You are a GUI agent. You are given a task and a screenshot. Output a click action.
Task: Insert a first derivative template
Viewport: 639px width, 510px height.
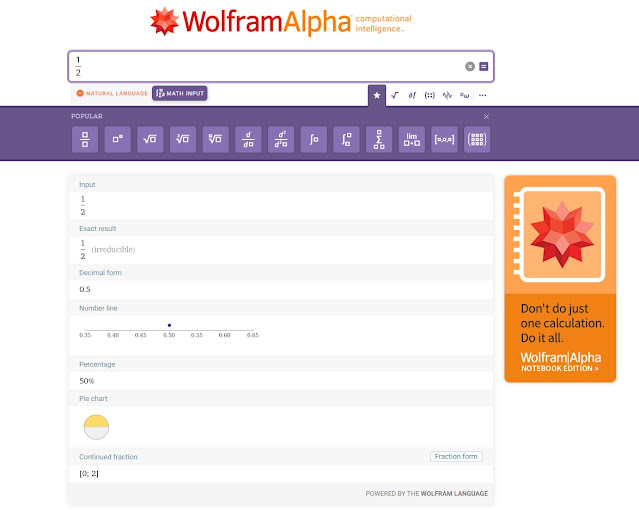point(248,139)
